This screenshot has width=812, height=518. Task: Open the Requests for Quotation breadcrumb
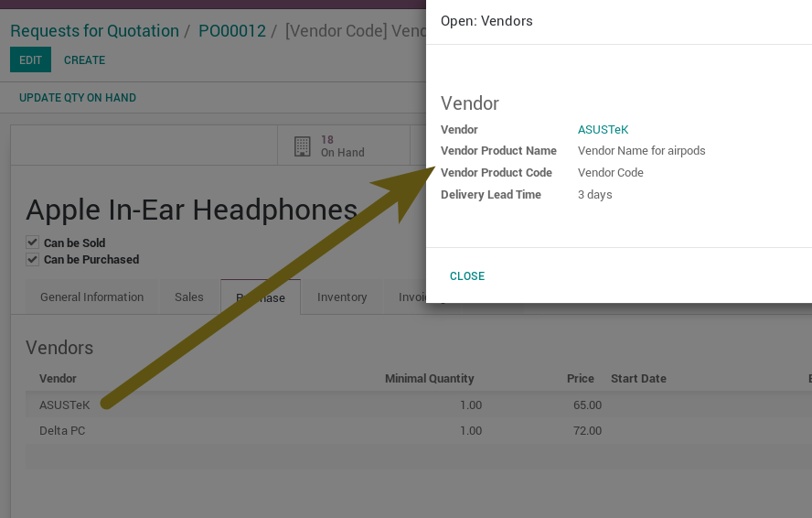tap(95, 31)
